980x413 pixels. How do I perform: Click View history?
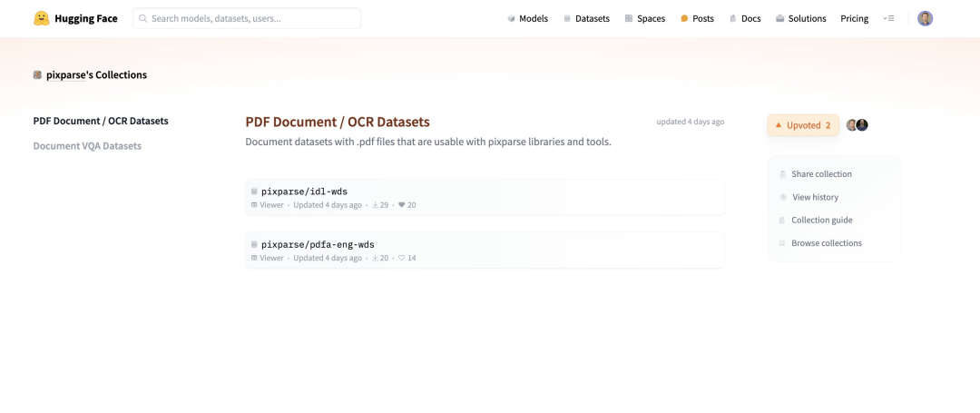(815, 198)
